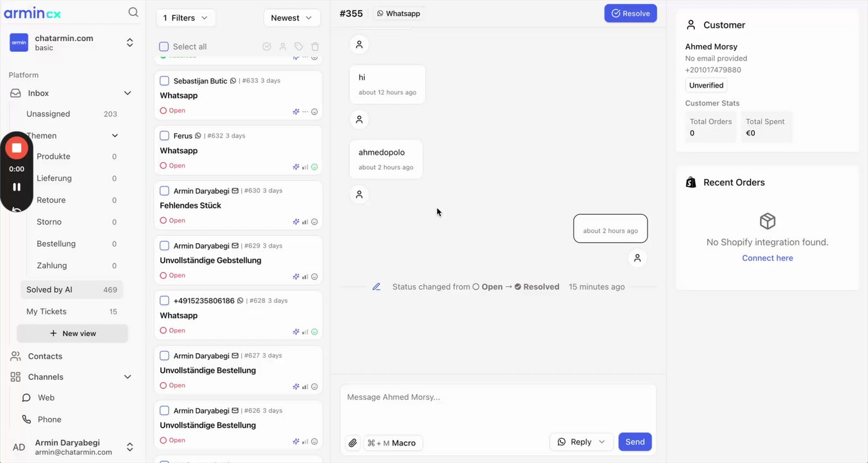Click the Connect here link
Screen dimensions: 868x463
(767, 259)
